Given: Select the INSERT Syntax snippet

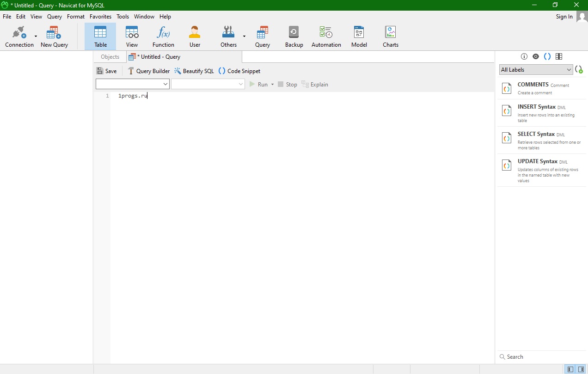Looking at the screenshot, I should pos(542,113).
